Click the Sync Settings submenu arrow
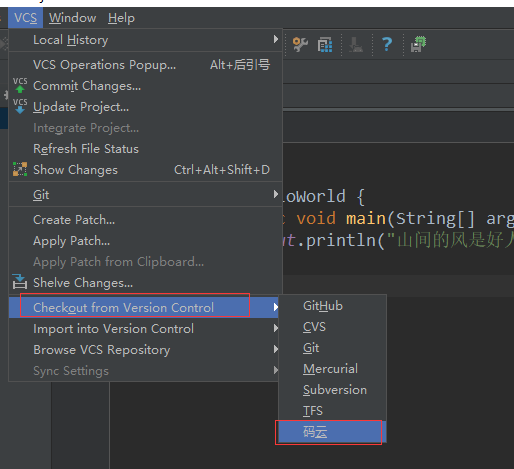This screenshot has height=469, width=514. point(275,370)
